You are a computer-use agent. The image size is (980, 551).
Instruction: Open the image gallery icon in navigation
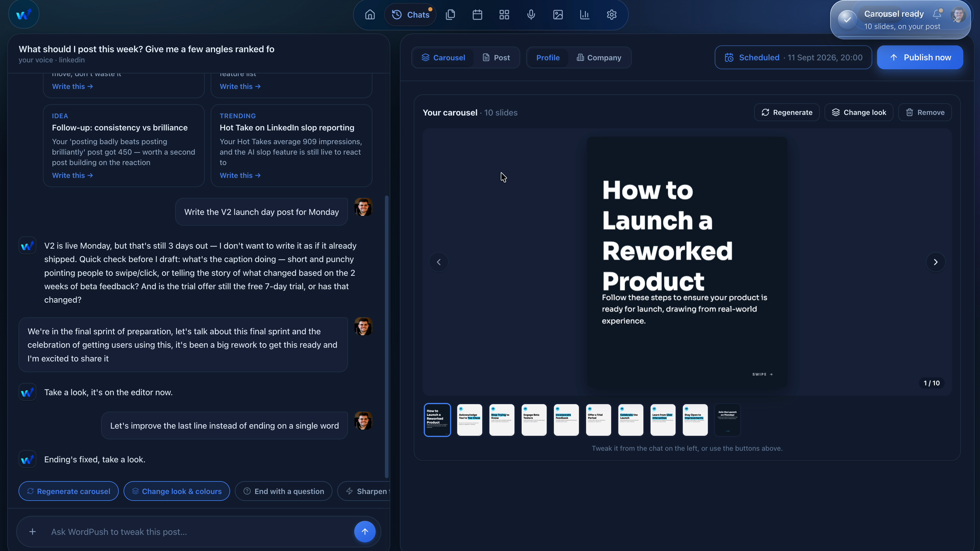558,15
